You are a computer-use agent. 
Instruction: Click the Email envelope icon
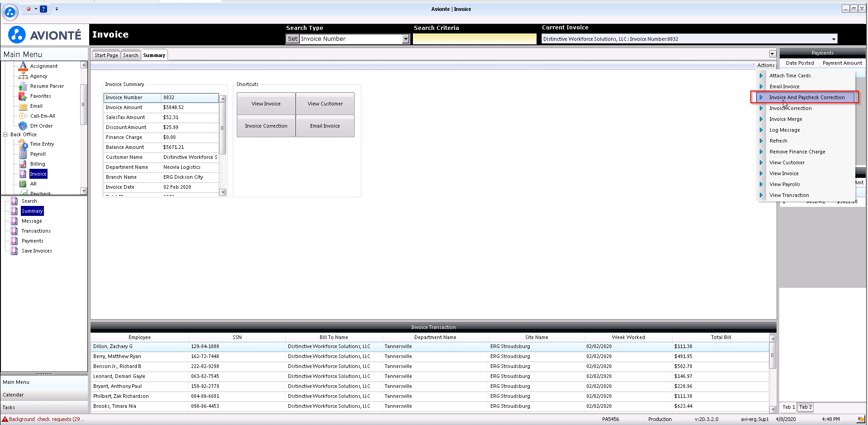(x=23, y=106)
